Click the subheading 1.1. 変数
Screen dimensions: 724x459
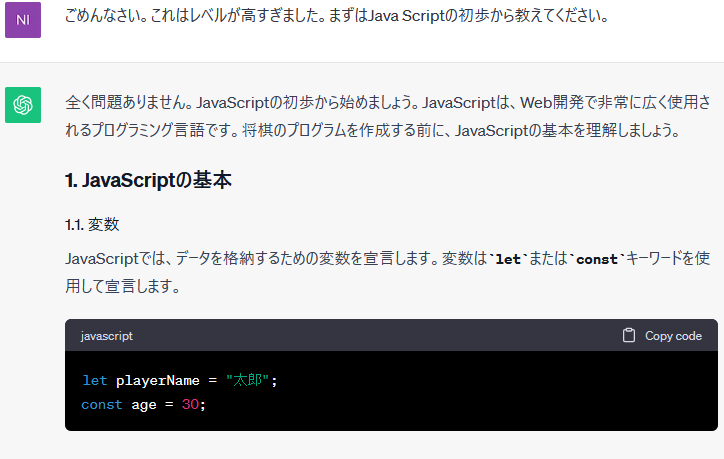tap(92, 224)
